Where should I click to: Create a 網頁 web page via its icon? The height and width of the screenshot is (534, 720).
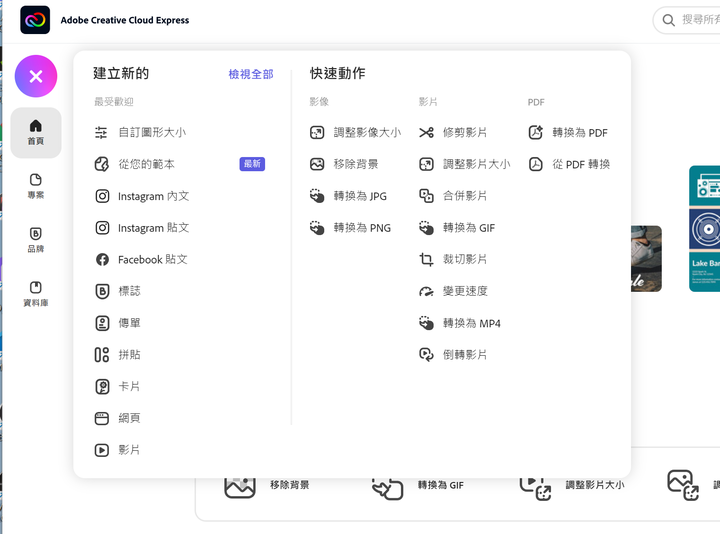coord(101,418)
